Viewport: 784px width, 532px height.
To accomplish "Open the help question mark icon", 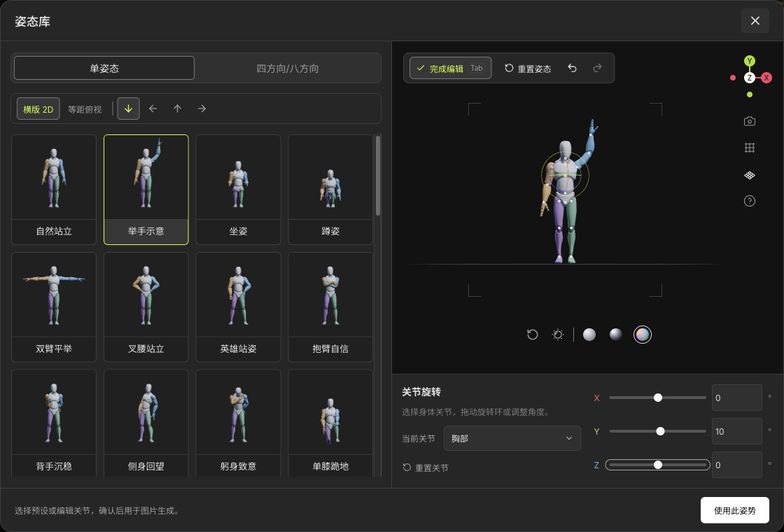I will click(x=749, y=201).
